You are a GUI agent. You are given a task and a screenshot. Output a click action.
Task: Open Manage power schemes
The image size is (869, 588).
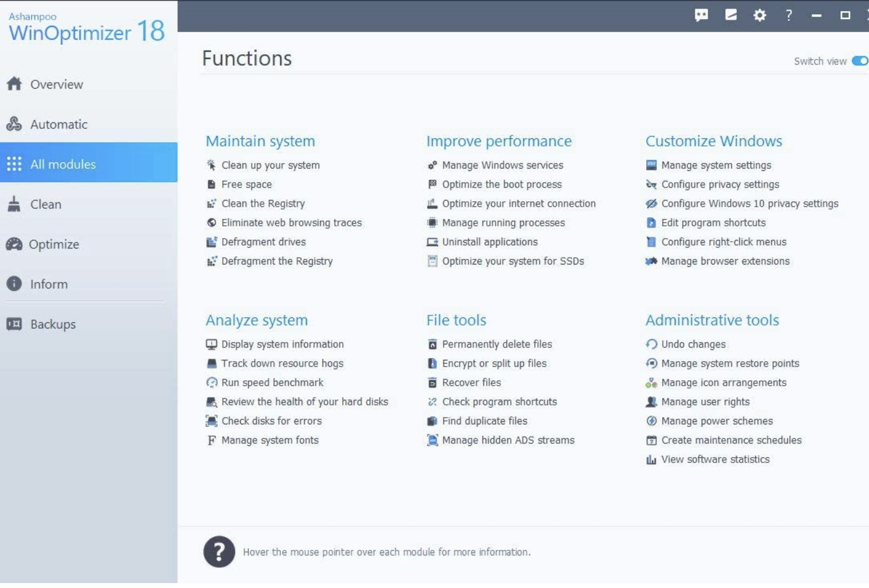717,421
